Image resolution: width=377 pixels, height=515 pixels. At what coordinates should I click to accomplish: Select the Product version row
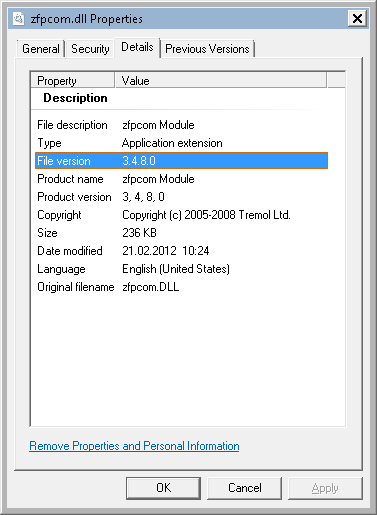click(181, 197)
